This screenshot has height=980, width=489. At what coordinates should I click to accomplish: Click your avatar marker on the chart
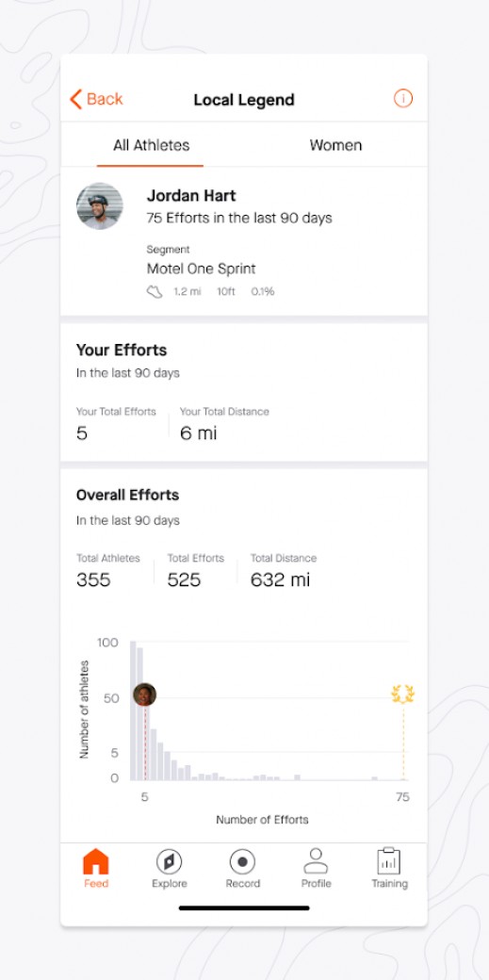144,694
